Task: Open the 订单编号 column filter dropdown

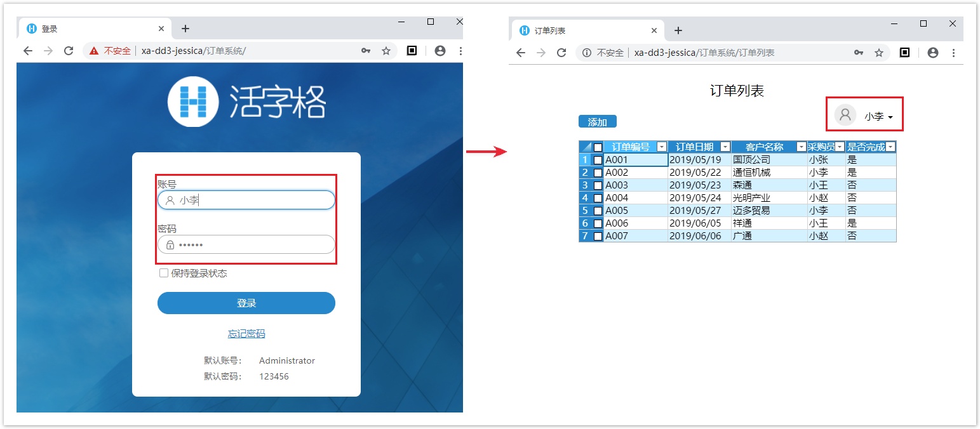Action: (662, 147)
